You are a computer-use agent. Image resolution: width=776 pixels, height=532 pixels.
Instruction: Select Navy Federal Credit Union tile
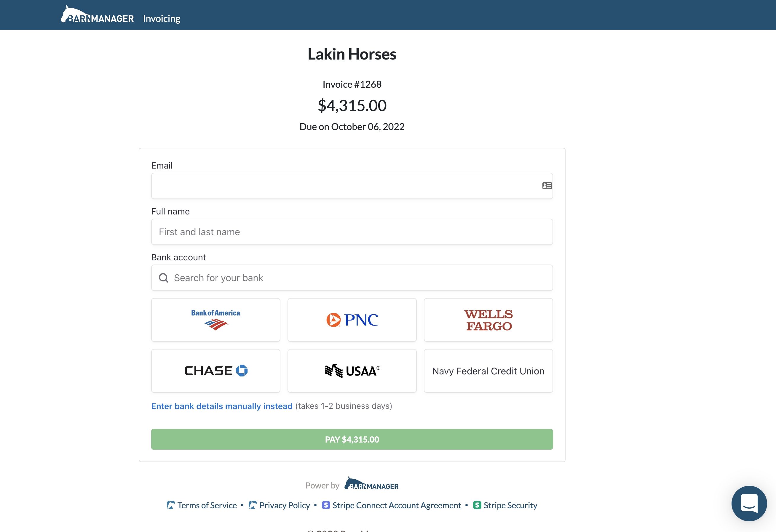pos(488,371)
